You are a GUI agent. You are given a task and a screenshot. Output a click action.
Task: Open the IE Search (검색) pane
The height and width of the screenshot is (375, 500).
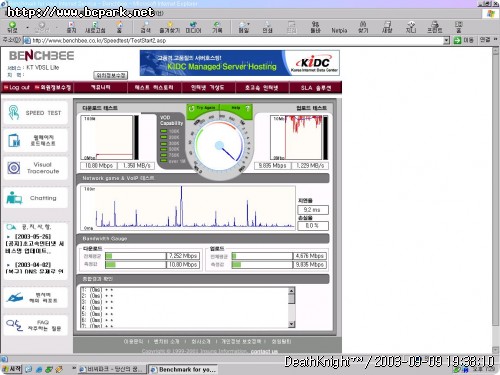pos(145,27)
